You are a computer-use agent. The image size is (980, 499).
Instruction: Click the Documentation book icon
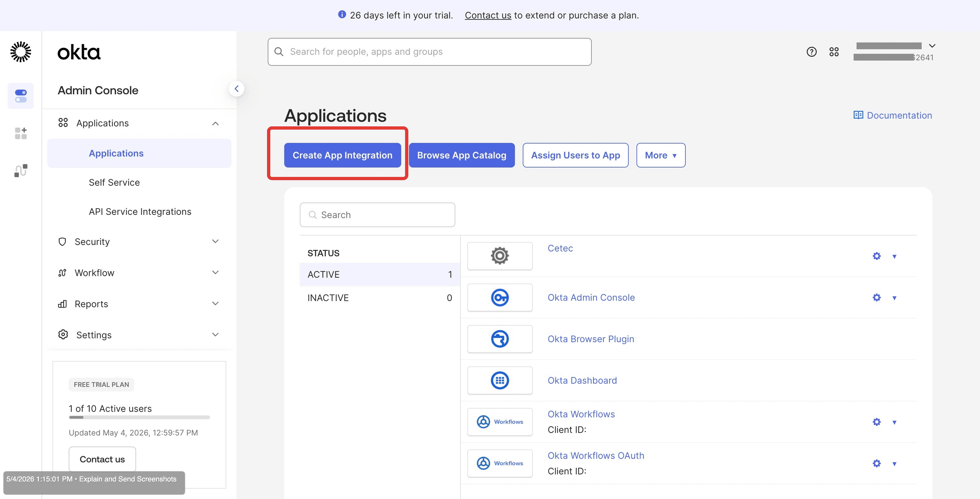pos(858,115)
